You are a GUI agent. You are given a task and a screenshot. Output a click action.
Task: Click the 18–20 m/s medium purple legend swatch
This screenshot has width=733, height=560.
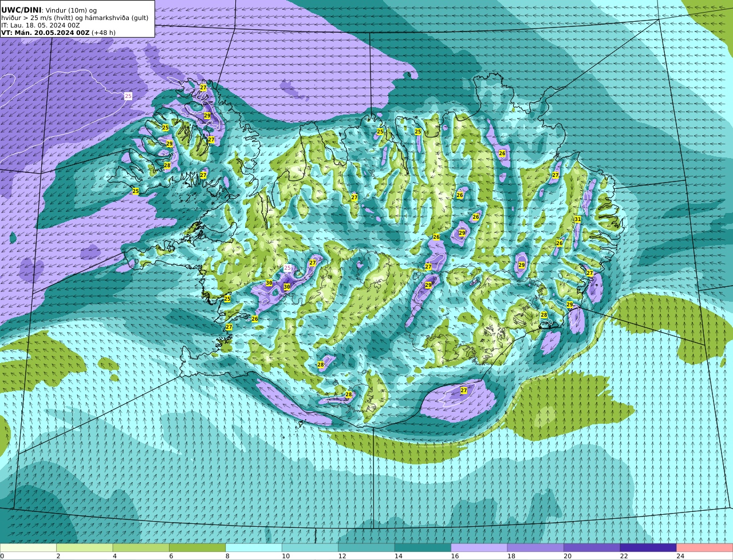535,548
